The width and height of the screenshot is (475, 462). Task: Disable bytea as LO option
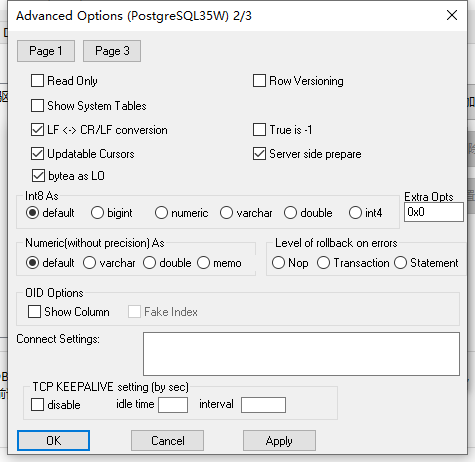point(38,176)
